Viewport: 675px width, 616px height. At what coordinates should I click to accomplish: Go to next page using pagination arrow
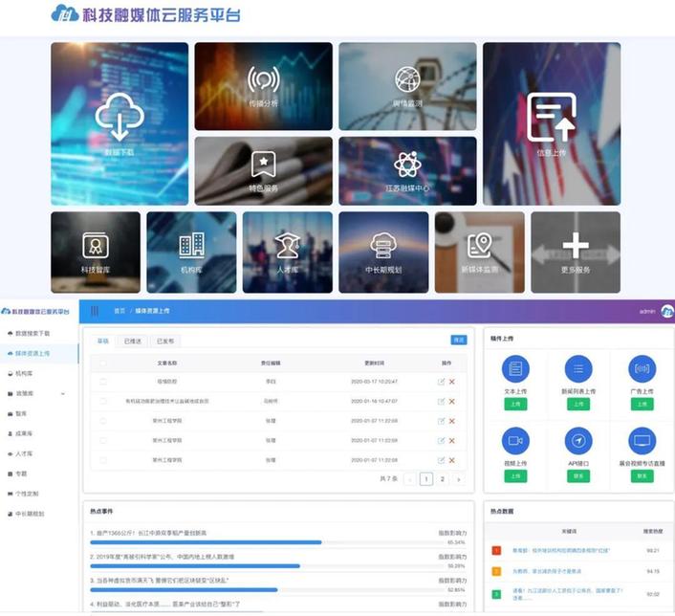[x=459, y=479]
